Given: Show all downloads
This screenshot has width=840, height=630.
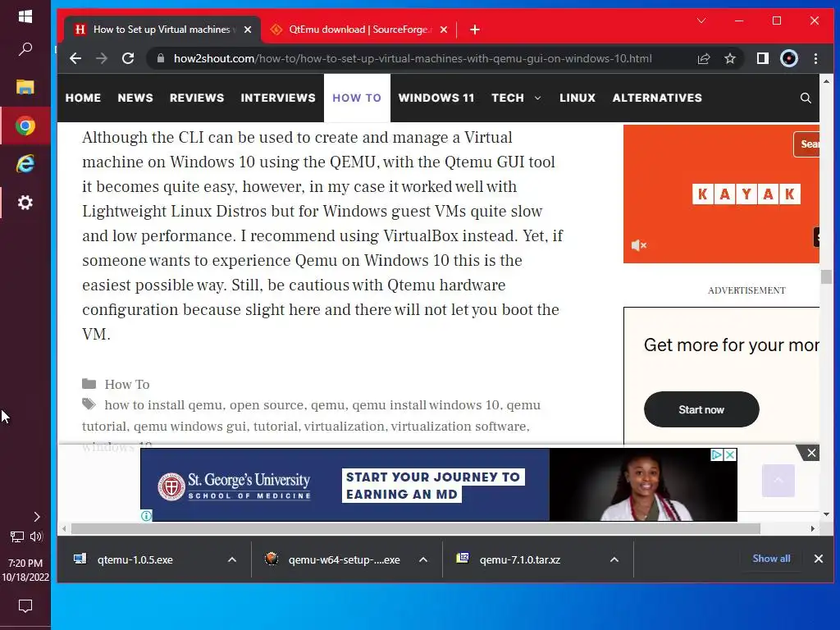Looking at the screenshot, I should click(771, 559).
